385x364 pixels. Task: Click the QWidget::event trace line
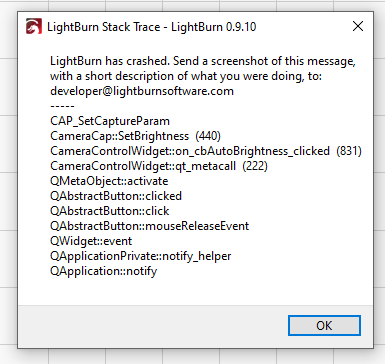(x=91, y=241)
